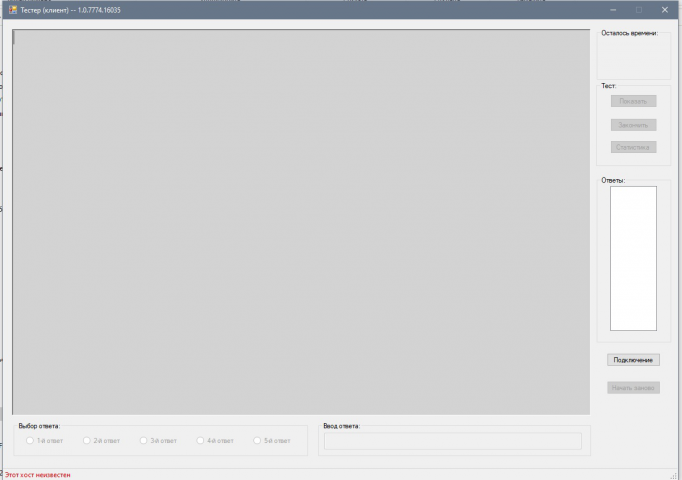Click the Начать заново button
Image resolution: width=682 pixels, height=480 pixels.
[633, 388]
